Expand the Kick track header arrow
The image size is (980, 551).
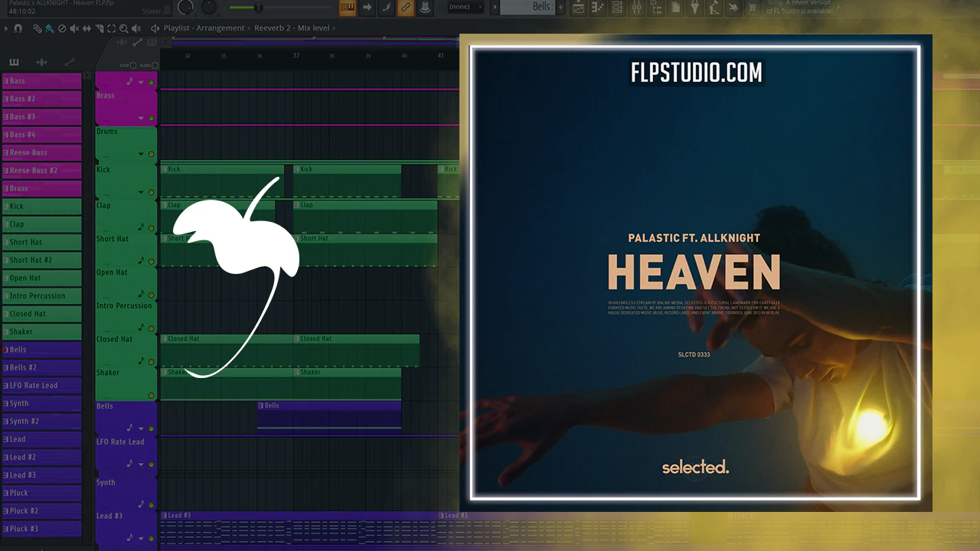[141, 192]
